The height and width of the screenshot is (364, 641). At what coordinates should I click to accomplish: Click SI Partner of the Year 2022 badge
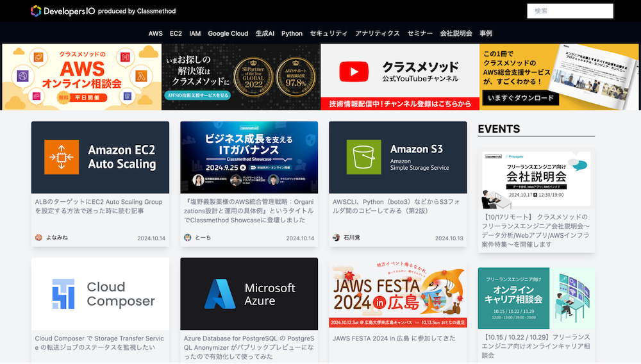[x=253, y=77]
